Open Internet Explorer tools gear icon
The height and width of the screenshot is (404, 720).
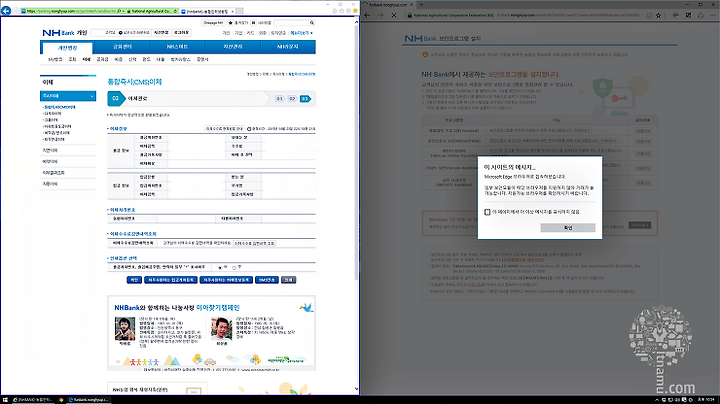click(x=349, y=11)
